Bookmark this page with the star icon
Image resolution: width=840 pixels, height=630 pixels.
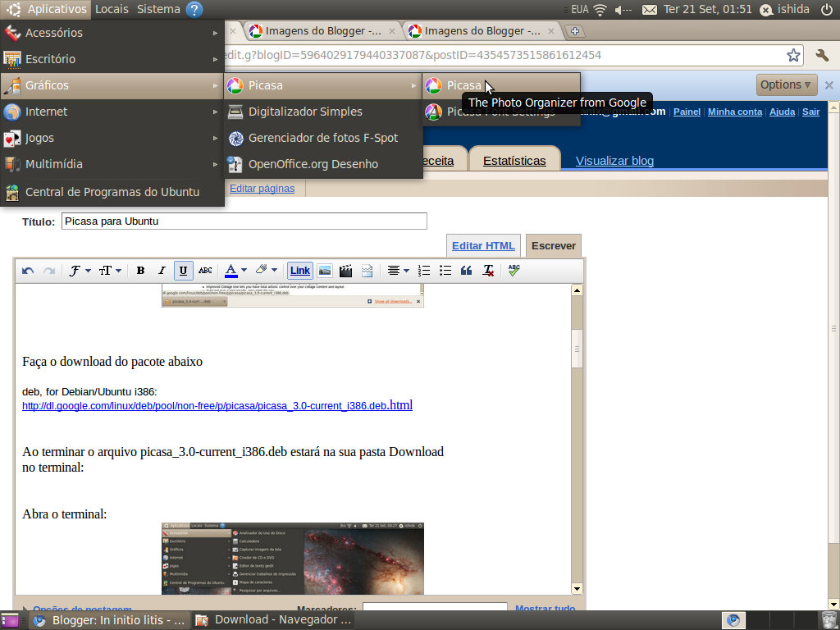click(x=793, y=55)
